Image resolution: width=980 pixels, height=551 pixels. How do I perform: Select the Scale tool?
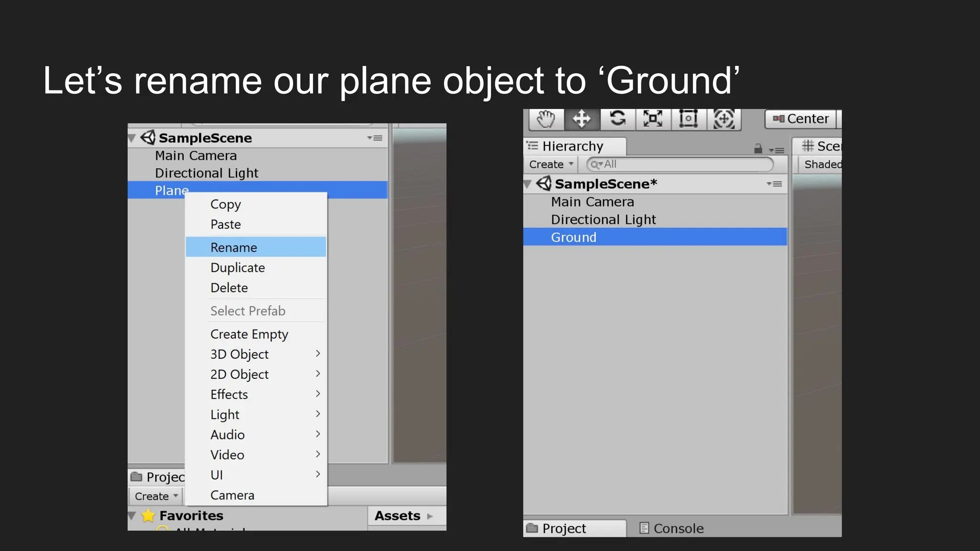tap(653, 119)
